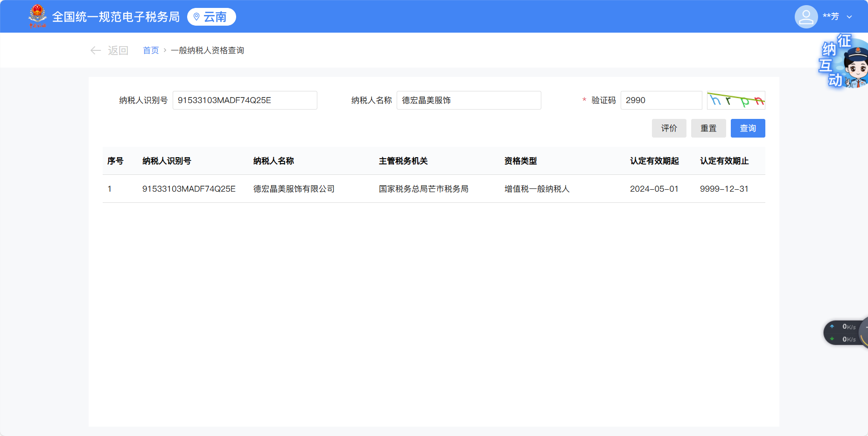Click the 返回 text link
This screenshot has height=436, width=868.
(118, 50)
